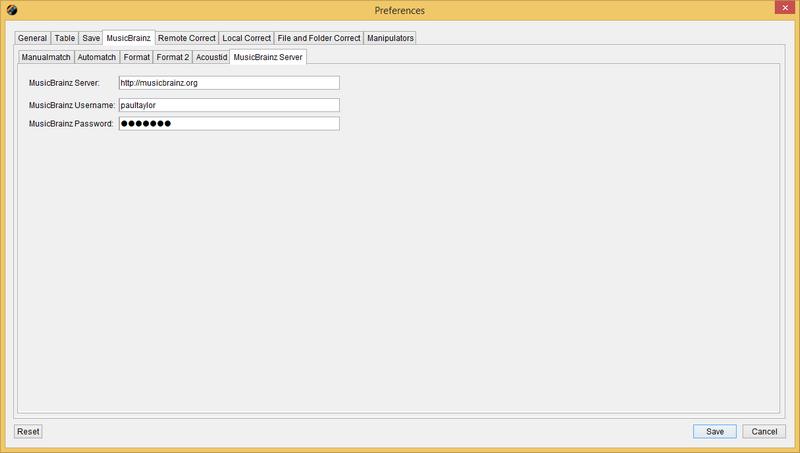
Task: Select the Manualmatch sub-tab
Action: 46,57
